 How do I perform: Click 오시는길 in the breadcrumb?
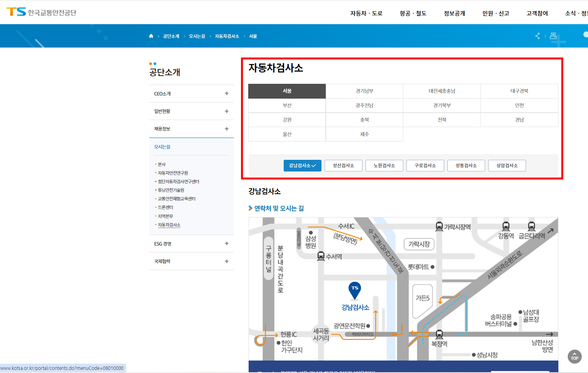[197, 36]
